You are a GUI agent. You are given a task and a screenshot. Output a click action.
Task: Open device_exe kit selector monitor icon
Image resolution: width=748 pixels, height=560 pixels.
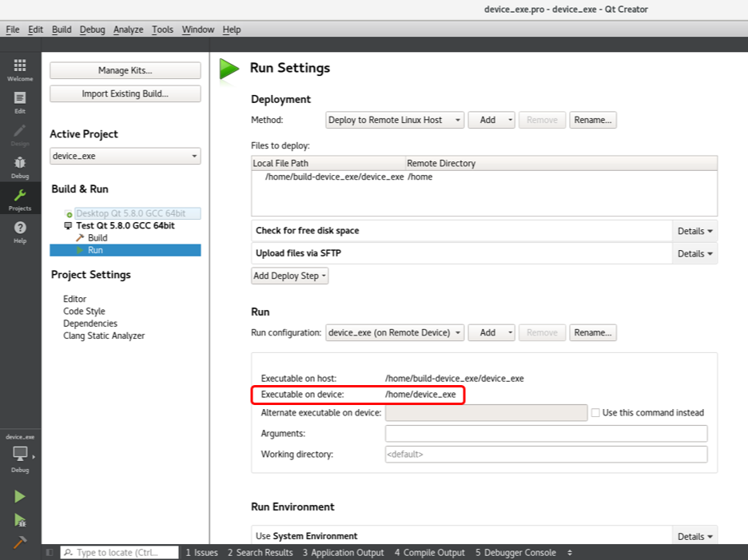click(x=20, y=453)
